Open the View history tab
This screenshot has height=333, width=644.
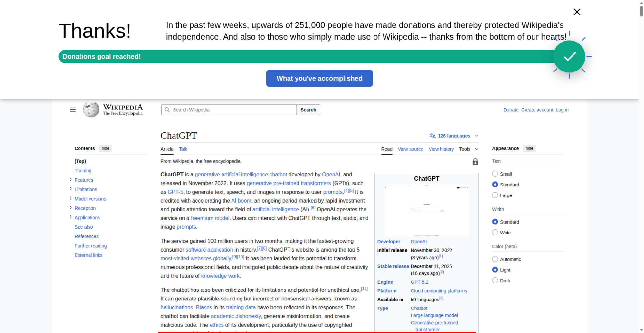point(441,149)
